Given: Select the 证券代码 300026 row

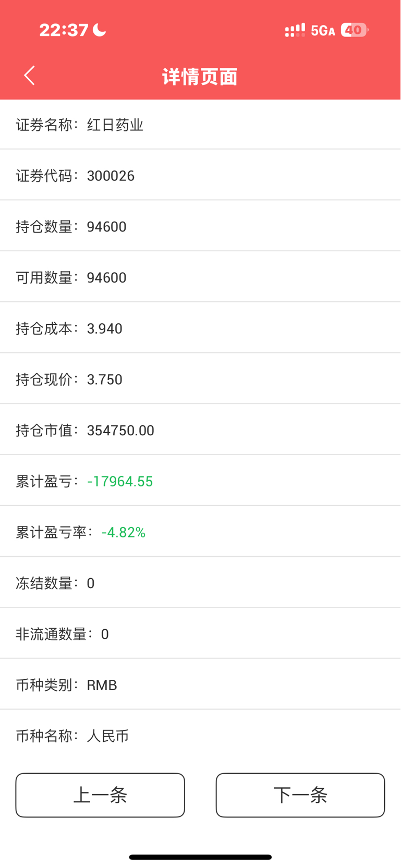Looking at the screenshot, I should 200,175.
